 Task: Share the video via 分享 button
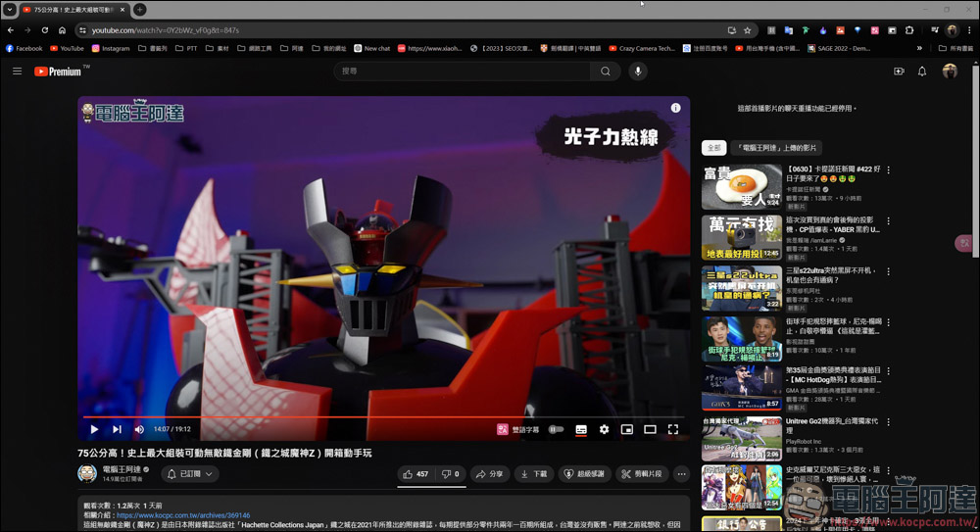[x=490, y=474]
